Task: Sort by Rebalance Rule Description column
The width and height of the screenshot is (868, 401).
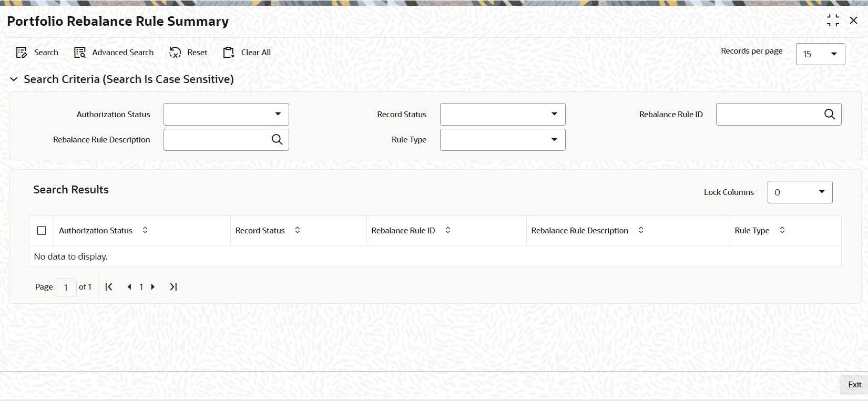Action: tap(641, 230)
